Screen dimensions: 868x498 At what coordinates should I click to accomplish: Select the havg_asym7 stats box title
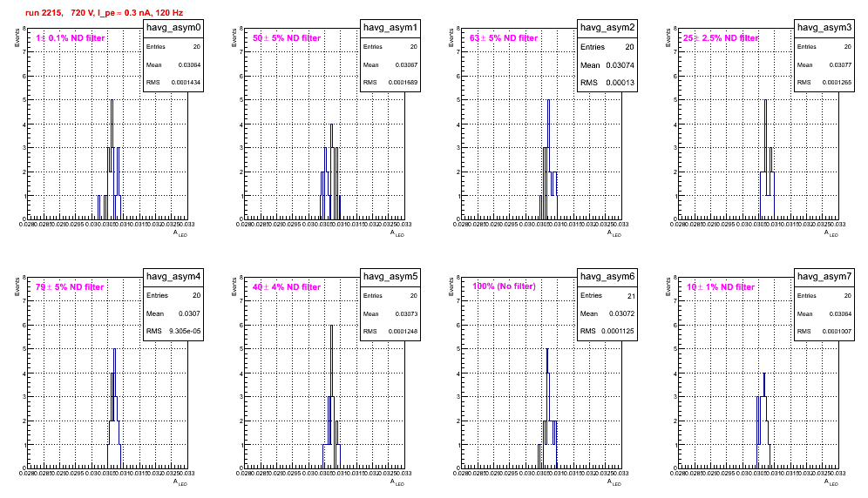tap(824, 276)
